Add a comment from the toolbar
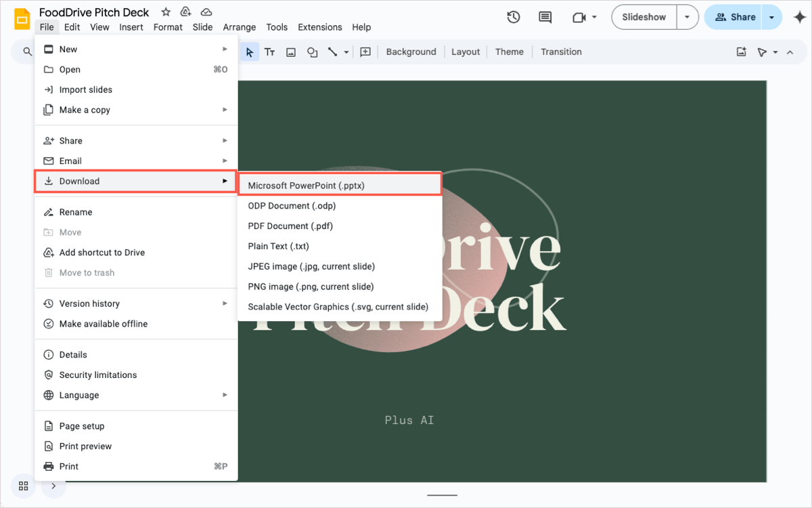This screenshot has height=508, width=812. [365, 52]
